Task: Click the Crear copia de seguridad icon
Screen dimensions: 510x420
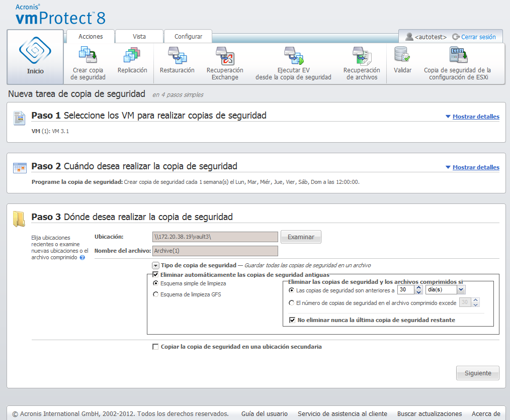Action: pyautogui.click(x=88, y=55)
